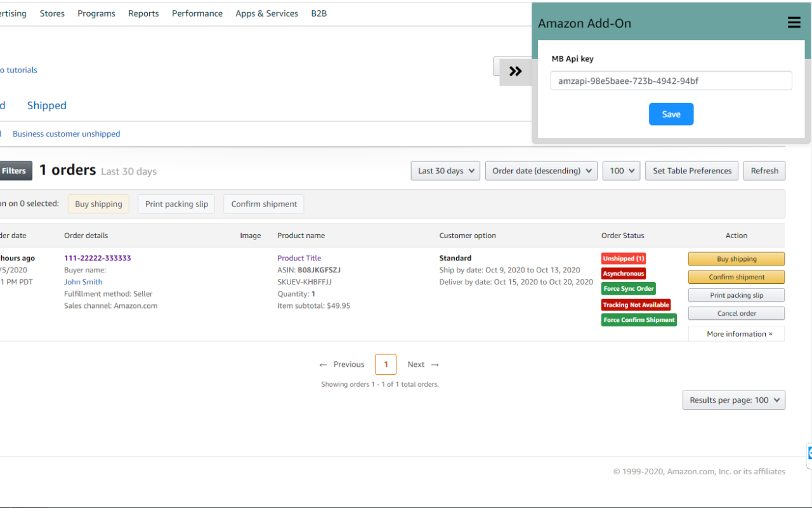This screenshot has width=812, height=508.
Task: Click the MB Api key input field
Action: pos(671,80)
